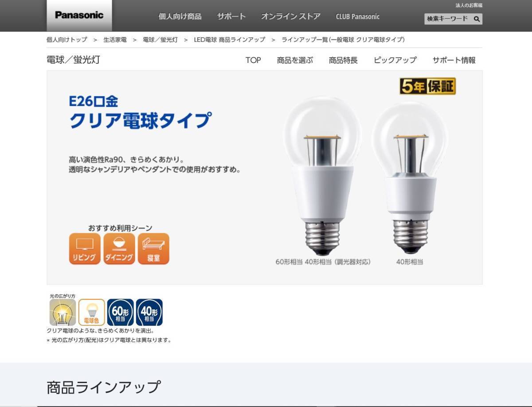Open CLUB Panasonic link
The width and height of the screenshot is (532, 407).
pyautogui.click(x=358, y=16)
